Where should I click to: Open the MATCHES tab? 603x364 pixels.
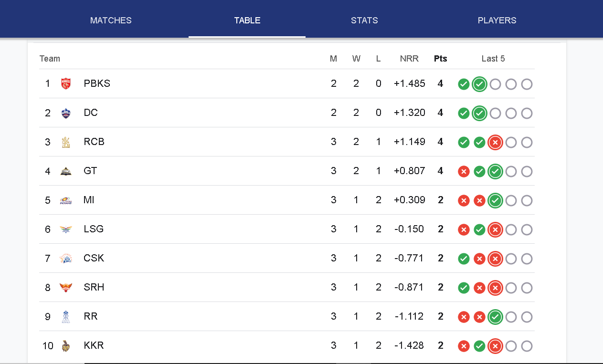tap(111, 21)
